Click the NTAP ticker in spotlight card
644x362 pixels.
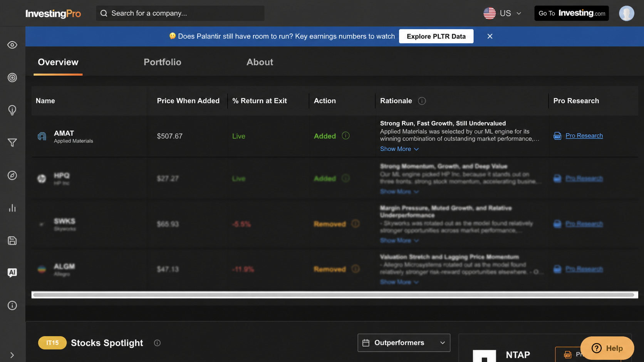coord(518,355)
